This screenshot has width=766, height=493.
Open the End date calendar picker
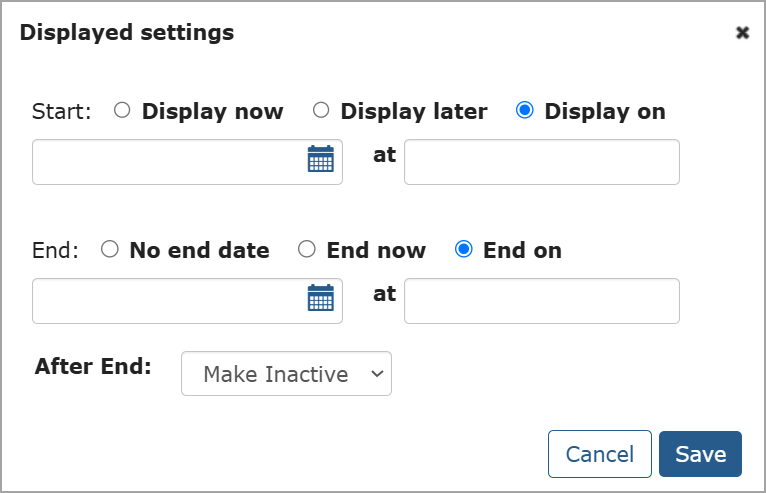pos(320,299)
